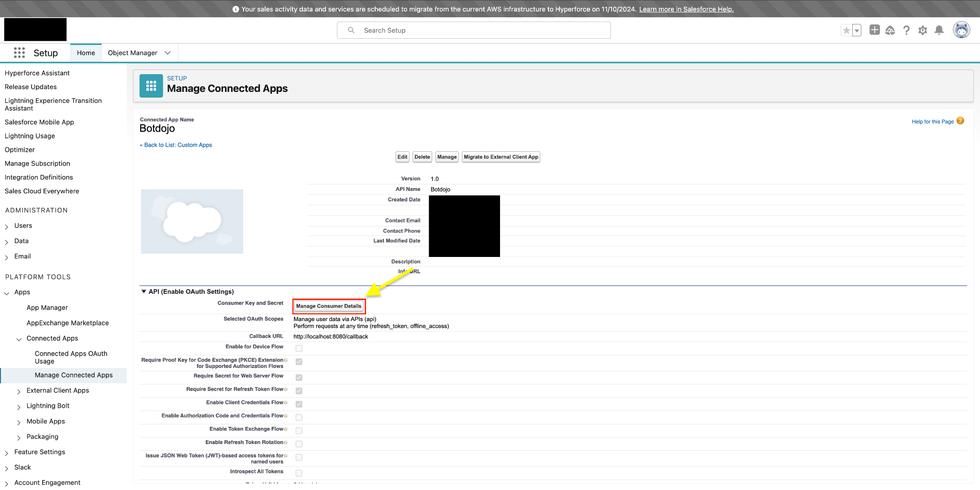
Task: Open App Manager in sidebar
Action: tap(47, 308)
